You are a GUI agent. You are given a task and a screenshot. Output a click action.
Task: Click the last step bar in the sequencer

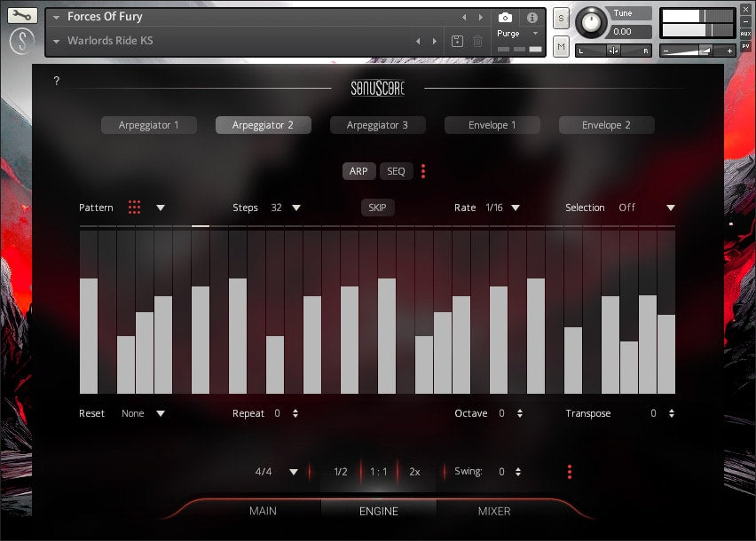[x=666, y=354]
